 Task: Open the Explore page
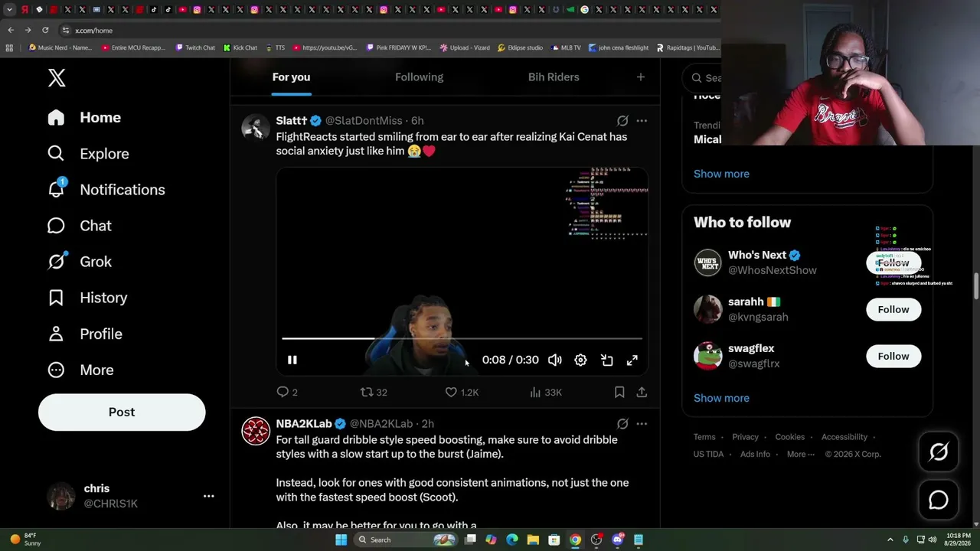87,153
